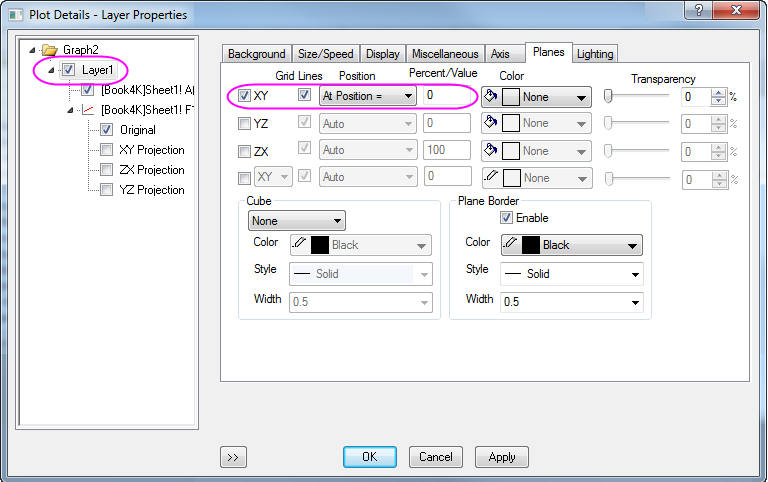The image size is (768, 482).
Task: Switch to the Lighting tab
Action: [595, 54]
